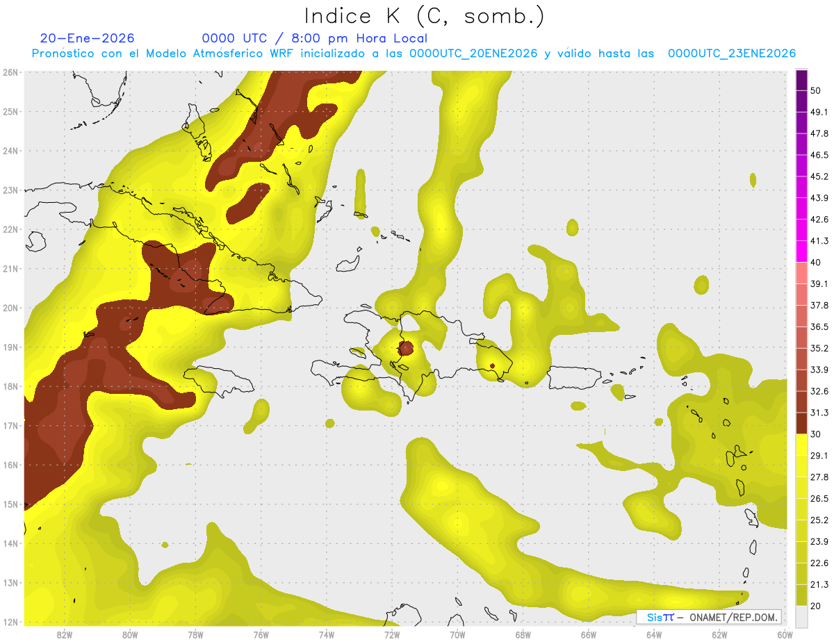
Task: Select the "74W" longitude label
Action: 327,635
